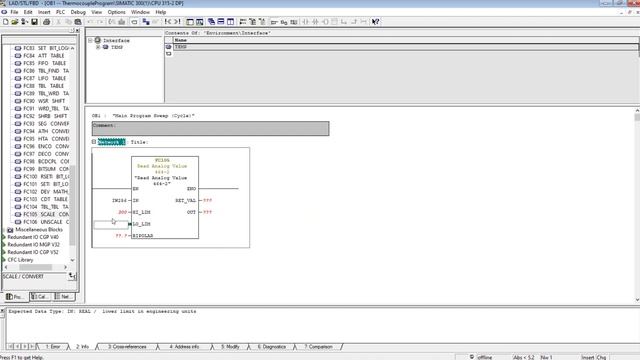This screenshot has height=360, width=640.
Task: Switch to the 3: Cross-references tab
Action: point(127,347)
